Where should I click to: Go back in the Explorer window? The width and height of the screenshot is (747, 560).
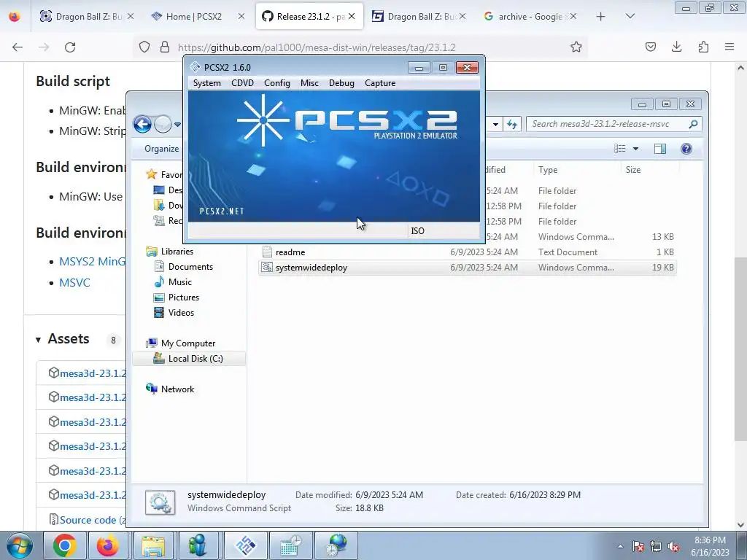(142, 124)
